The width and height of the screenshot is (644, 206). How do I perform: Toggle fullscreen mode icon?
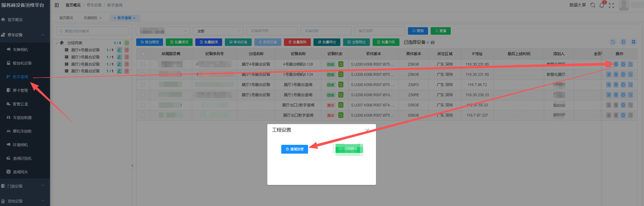point(611,5)
